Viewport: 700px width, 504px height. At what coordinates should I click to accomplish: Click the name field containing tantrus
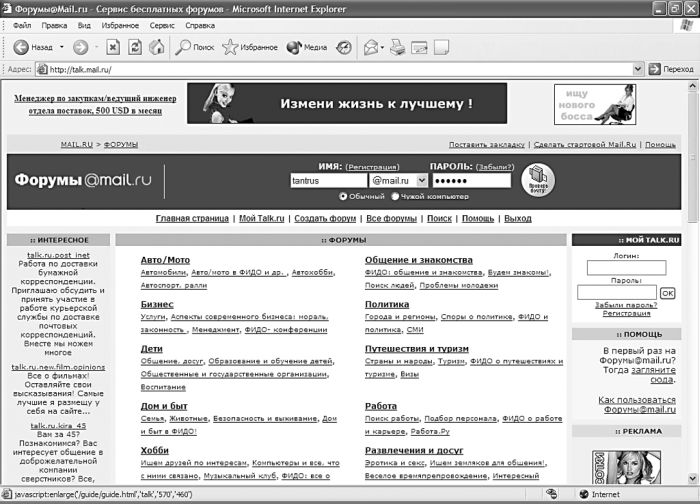tap(329, 180)
